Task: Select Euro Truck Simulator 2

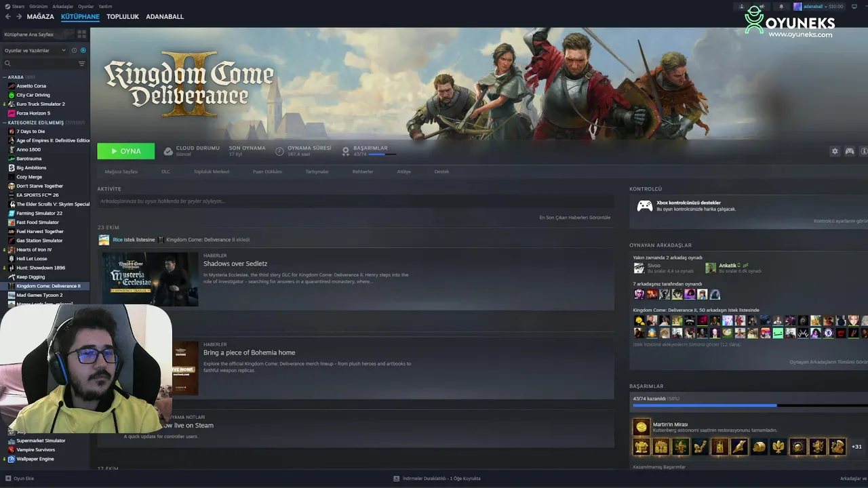Action: 41,104
